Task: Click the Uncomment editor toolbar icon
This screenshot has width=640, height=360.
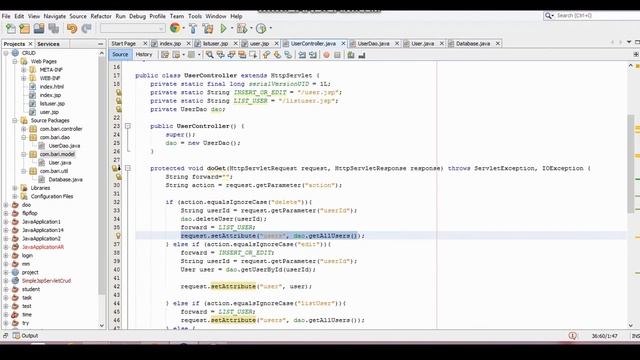Action: coord(362,55)
